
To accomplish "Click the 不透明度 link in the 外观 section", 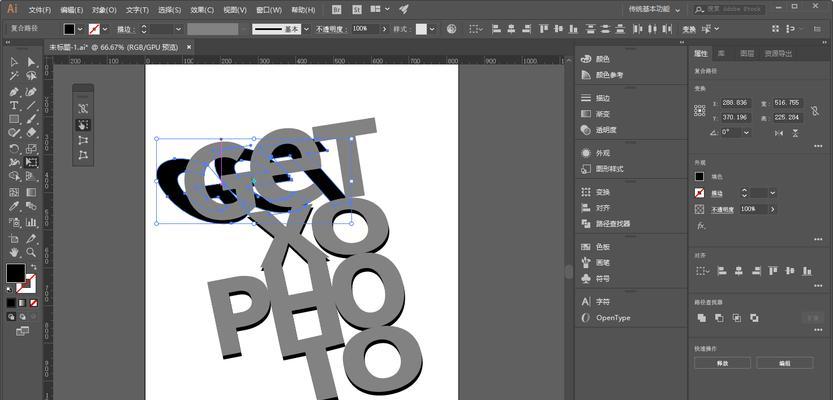I will (x=722, y=210).
